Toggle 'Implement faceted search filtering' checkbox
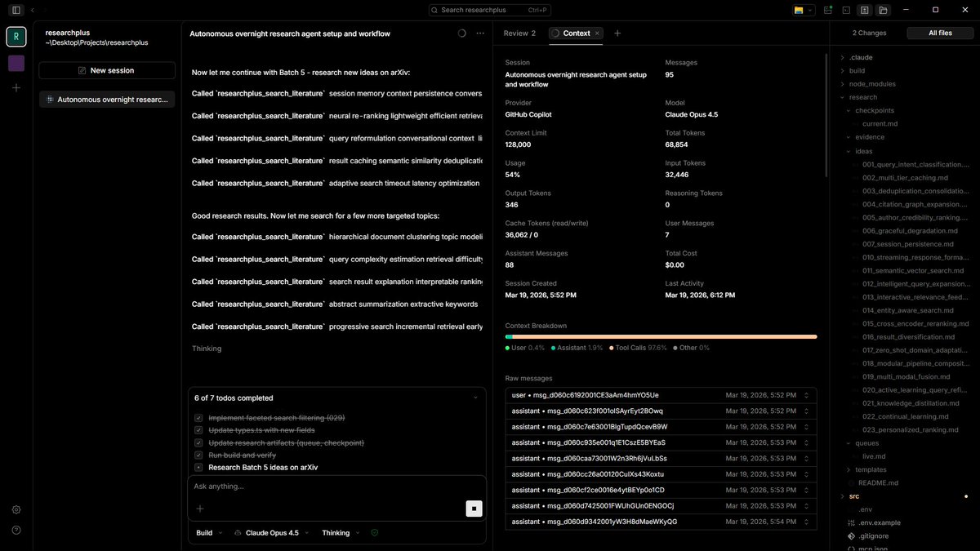The height and width of the screenshot is (551, 980). pos(198,418)
